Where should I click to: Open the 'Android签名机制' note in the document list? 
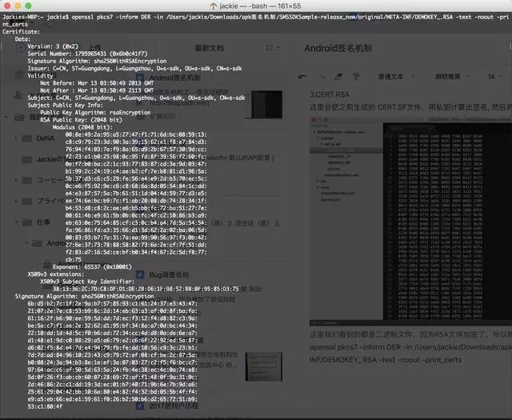(x=175, y=78)
